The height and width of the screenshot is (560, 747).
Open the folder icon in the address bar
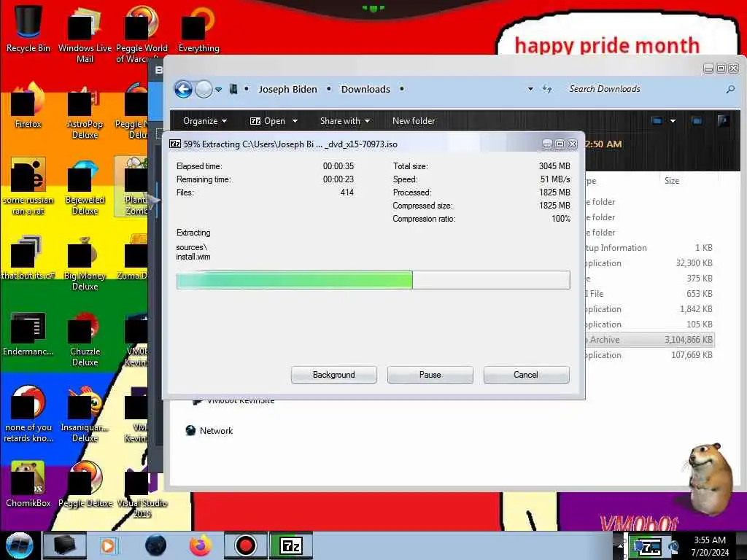[233, 89]
